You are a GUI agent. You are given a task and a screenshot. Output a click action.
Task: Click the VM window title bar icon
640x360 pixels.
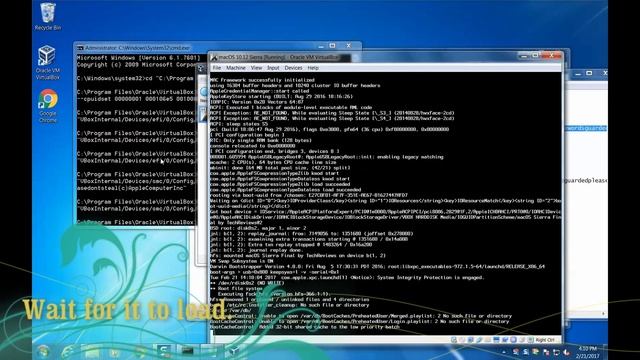tap(214, 58)
